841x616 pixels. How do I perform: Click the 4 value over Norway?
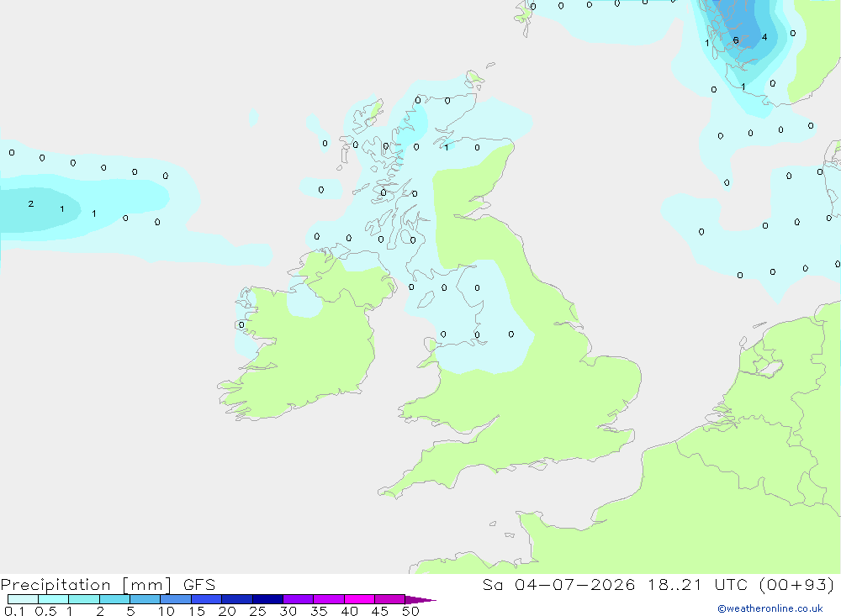(x=764, y=37)
